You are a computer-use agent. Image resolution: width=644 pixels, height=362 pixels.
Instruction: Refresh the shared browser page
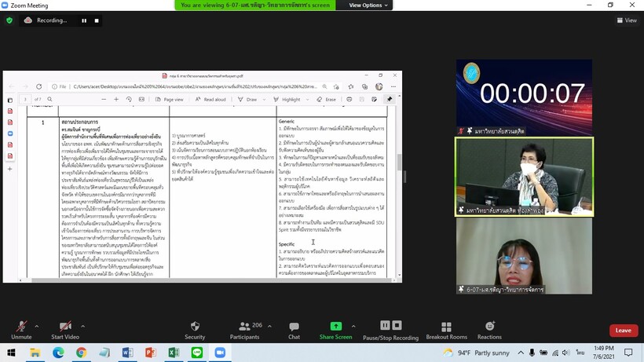(x=38, y=86)
